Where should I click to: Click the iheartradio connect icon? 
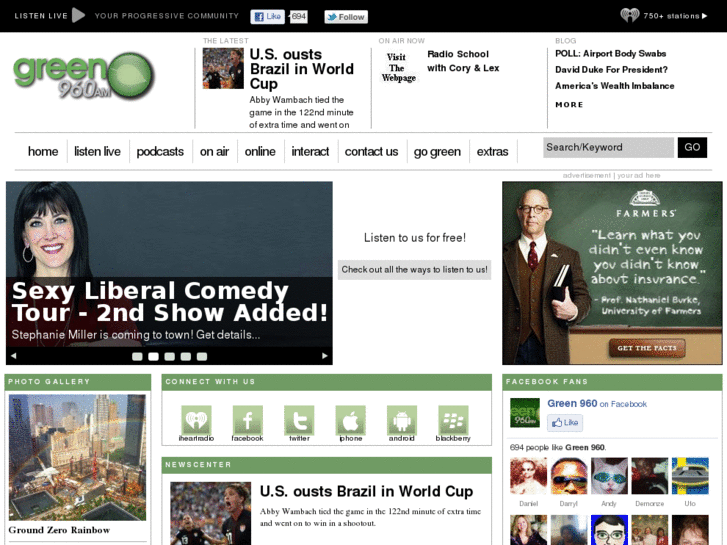196,420
